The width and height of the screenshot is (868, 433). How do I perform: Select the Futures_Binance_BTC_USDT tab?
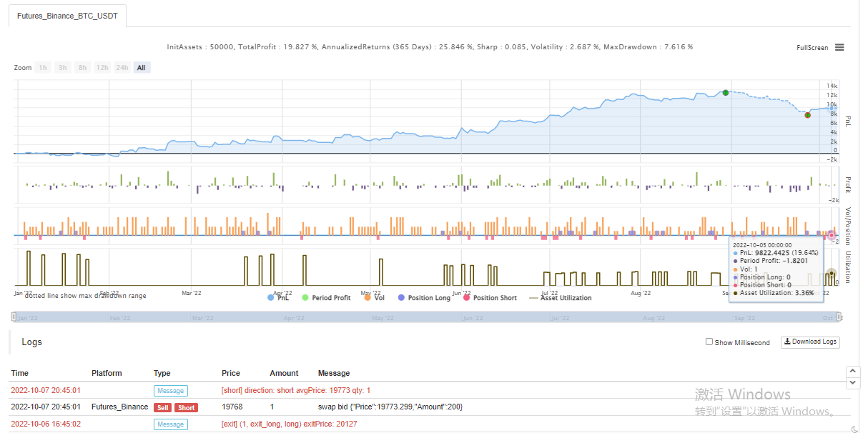(68, 14)
